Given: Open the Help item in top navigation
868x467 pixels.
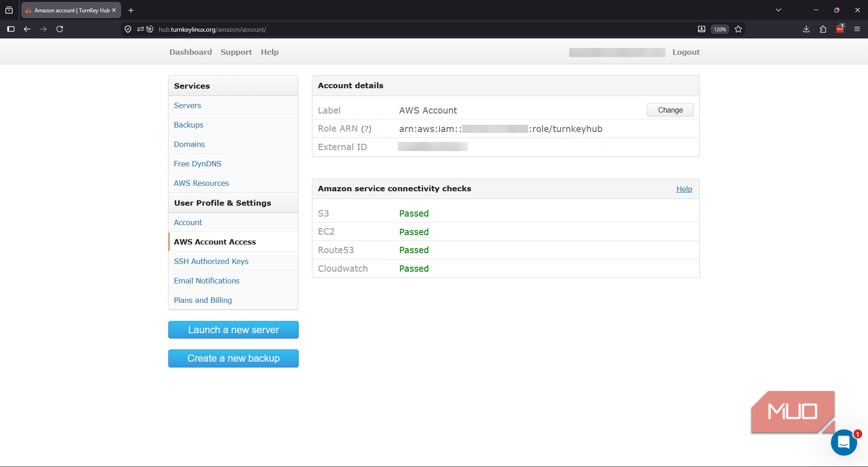Looking at the screenshot, I should click(x=269, y=52).
